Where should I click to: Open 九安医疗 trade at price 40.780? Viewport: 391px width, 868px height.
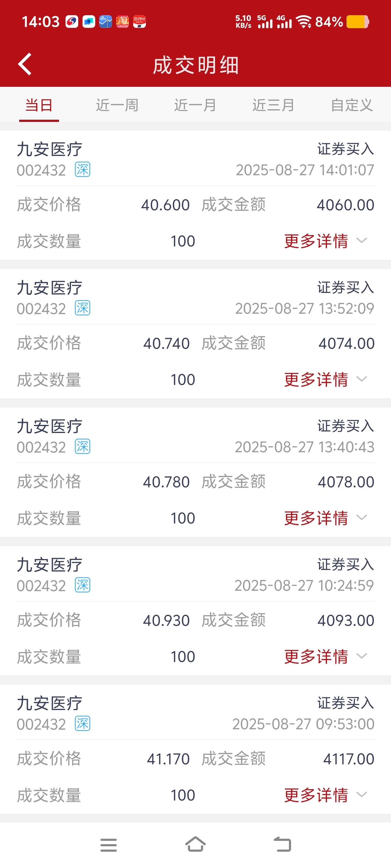coord(195,472)
